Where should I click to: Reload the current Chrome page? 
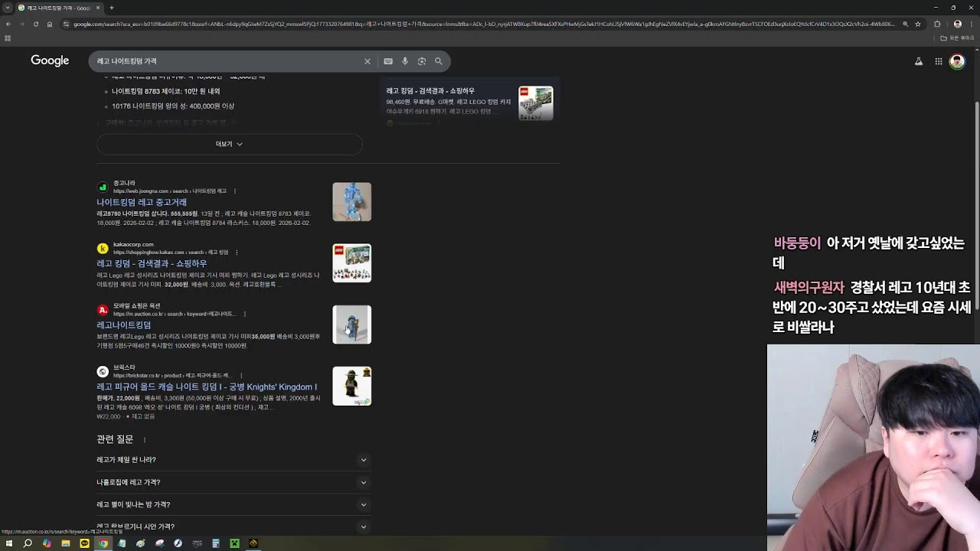point(36,24)
